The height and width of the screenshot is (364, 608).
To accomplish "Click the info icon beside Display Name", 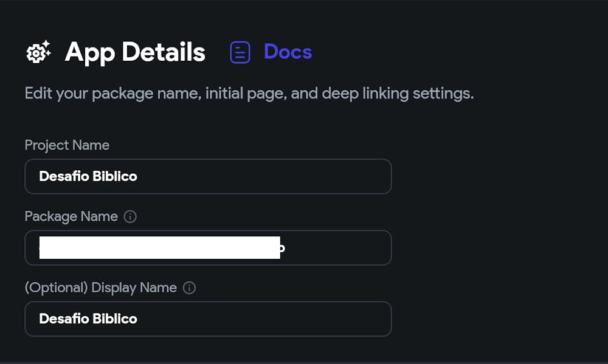I will tap(189, 287).
